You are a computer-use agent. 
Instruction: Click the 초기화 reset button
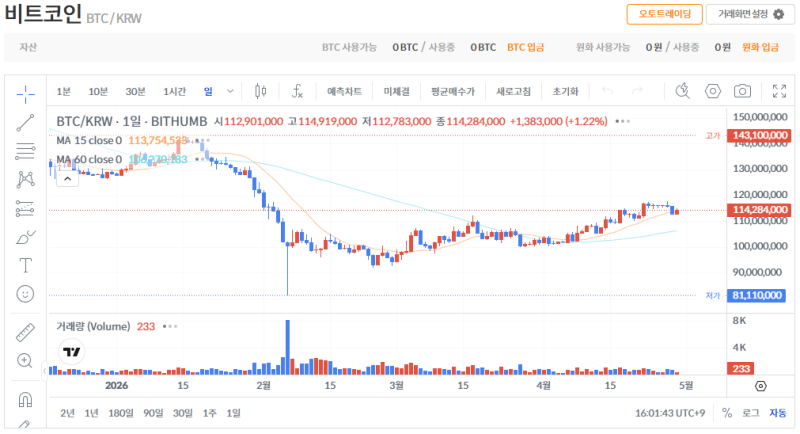coord(565,91)
